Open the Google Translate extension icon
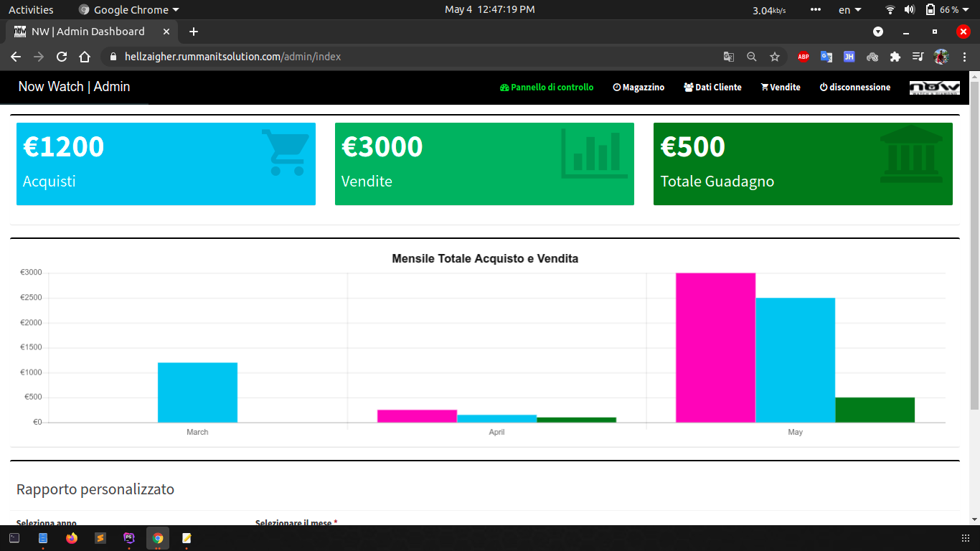980x551 pixels. tap(826, 57)
